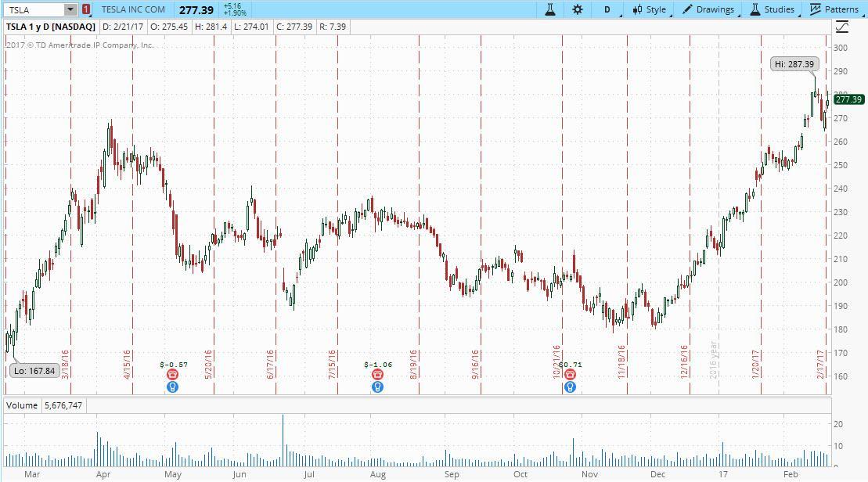Click the green 277.39 price axis tag

coord(849,99)
